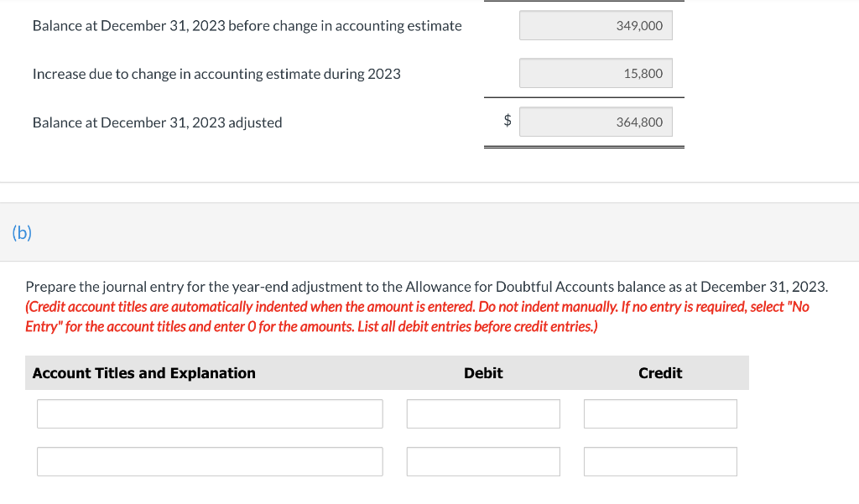Click 'Increase due to change in accounting estimate' label

pos(216,74)
